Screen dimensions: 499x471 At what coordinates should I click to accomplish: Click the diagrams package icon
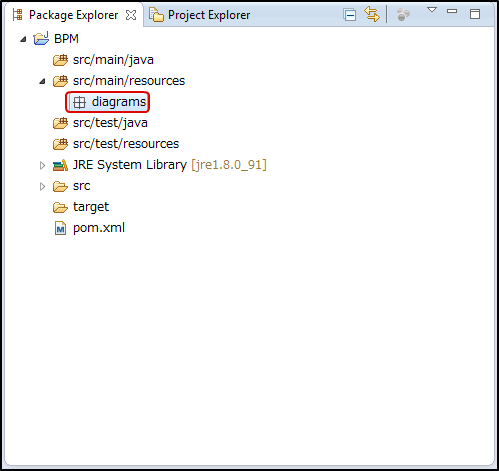(x=79, y=102)
